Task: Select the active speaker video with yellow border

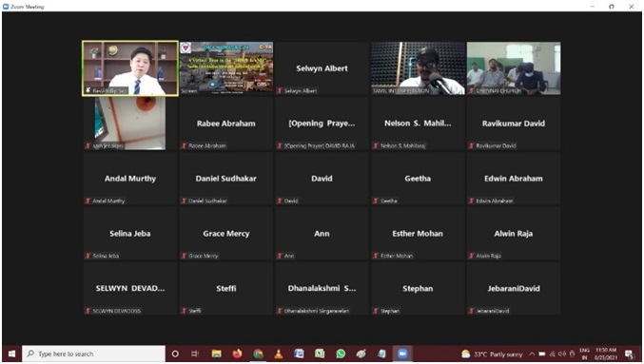Action: 130,68
